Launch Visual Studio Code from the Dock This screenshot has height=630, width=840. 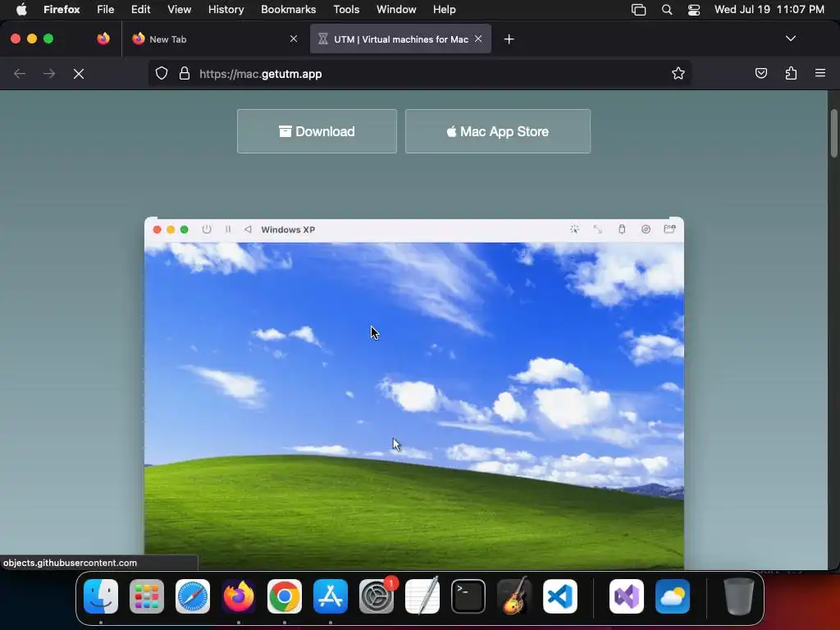tap(560, 596)
